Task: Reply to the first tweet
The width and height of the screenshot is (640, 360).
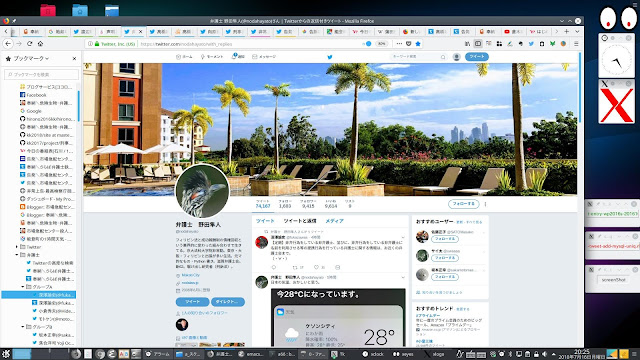Action: click(274, 267)
